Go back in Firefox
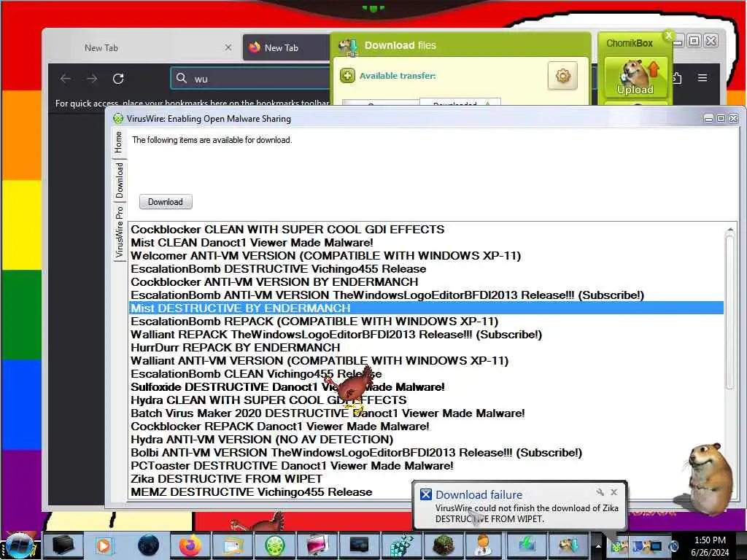This screenshot has height=560, width=747. (x=66, y=79)
